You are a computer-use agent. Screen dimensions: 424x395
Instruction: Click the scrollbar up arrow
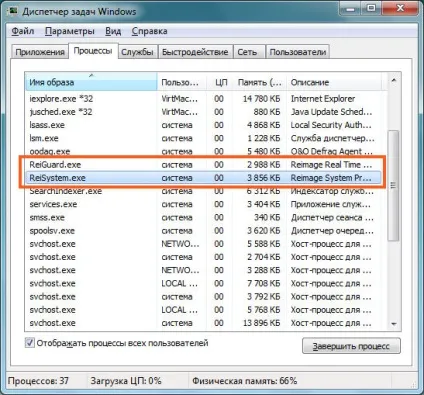(x=394, y=80)
